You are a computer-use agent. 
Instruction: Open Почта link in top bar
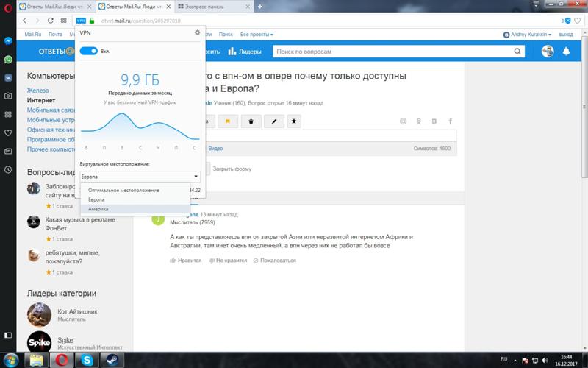56,34
